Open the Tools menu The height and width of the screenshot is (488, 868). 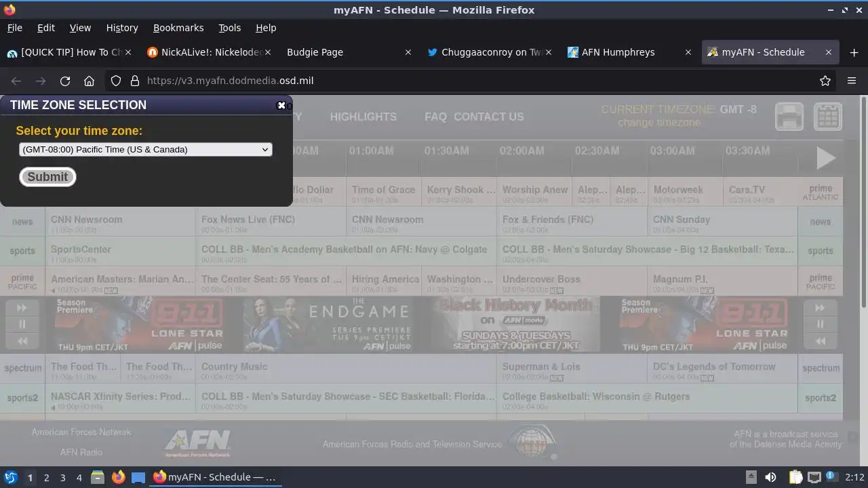(x=229, y=28)
